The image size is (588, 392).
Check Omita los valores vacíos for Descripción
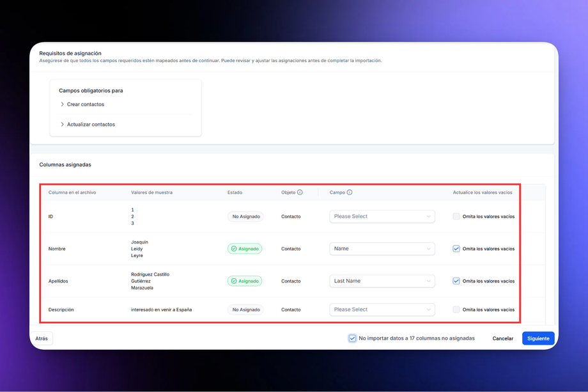456,310
